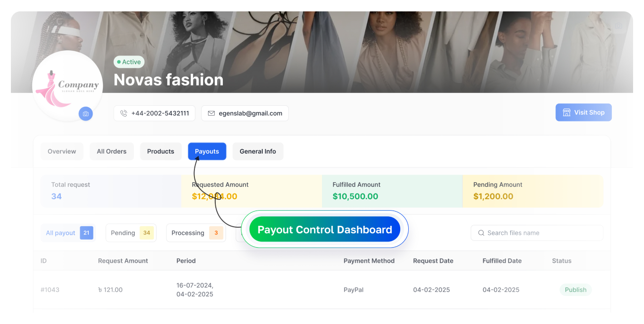Open the General Info tab
This screenshot has width=644, height=324.
(258, 151)
